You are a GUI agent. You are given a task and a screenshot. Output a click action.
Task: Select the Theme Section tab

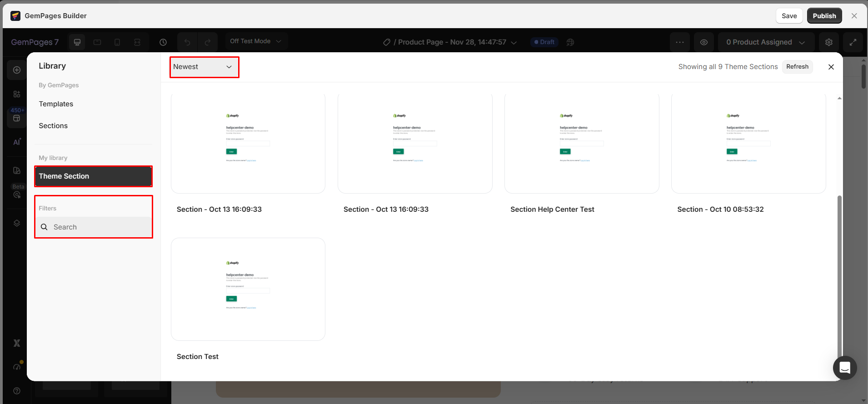[94, 176]
